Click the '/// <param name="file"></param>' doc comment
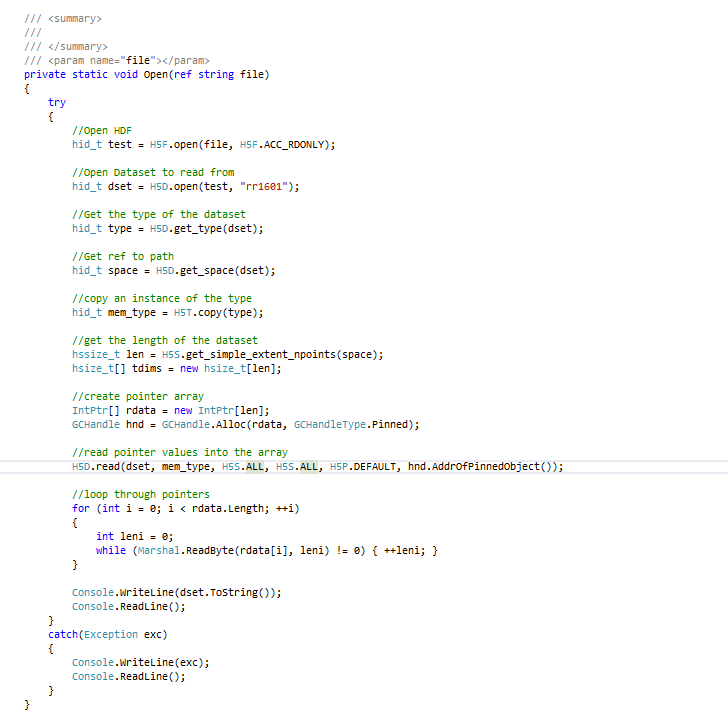The image size is (728, 712). [x=117, y=61]
